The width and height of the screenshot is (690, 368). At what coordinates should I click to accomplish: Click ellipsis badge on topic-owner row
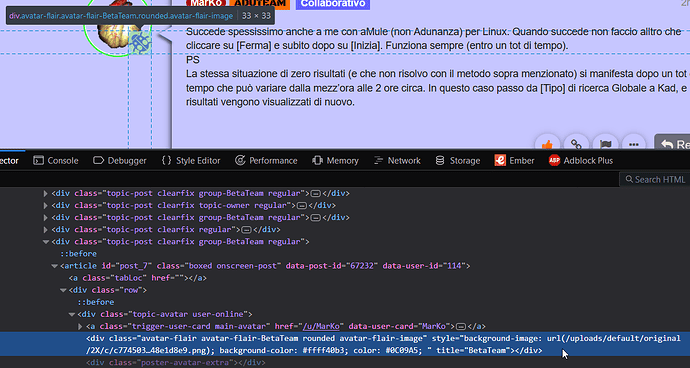click(x=301, y=206)
